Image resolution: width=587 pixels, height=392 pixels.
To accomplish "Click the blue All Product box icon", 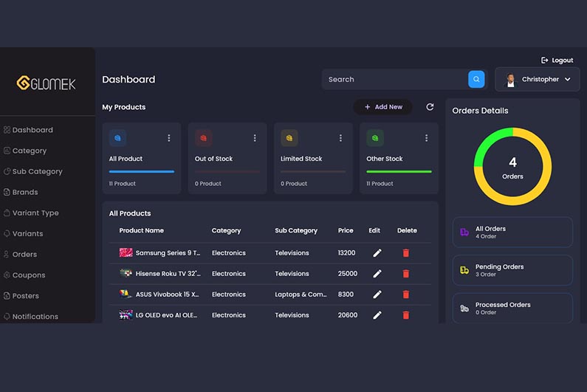I will (x=117, y=138).
